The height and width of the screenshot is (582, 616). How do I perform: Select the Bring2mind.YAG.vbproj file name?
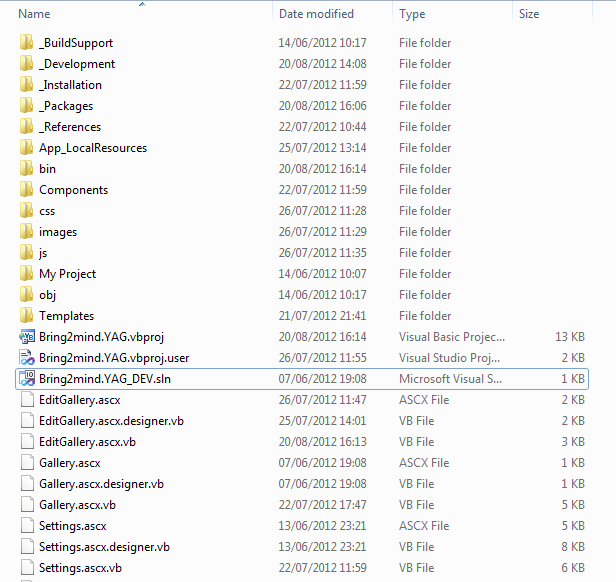101,337
